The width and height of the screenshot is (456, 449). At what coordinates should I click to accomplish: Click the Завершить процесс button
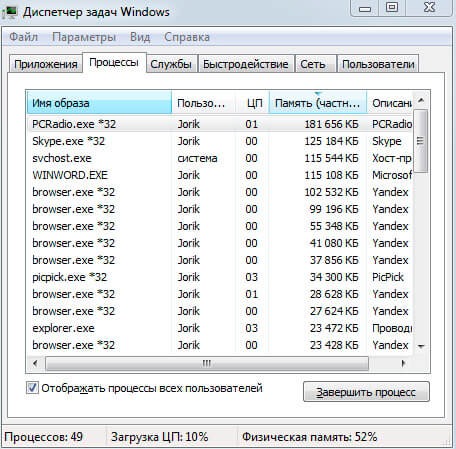click(366, 392)
